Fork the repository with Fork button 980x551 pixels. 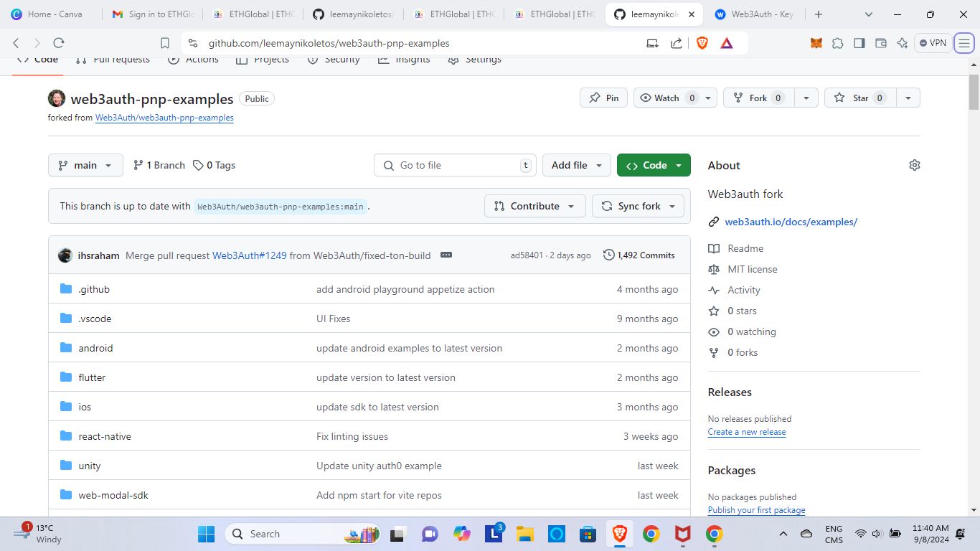click(x=757, y=98)
